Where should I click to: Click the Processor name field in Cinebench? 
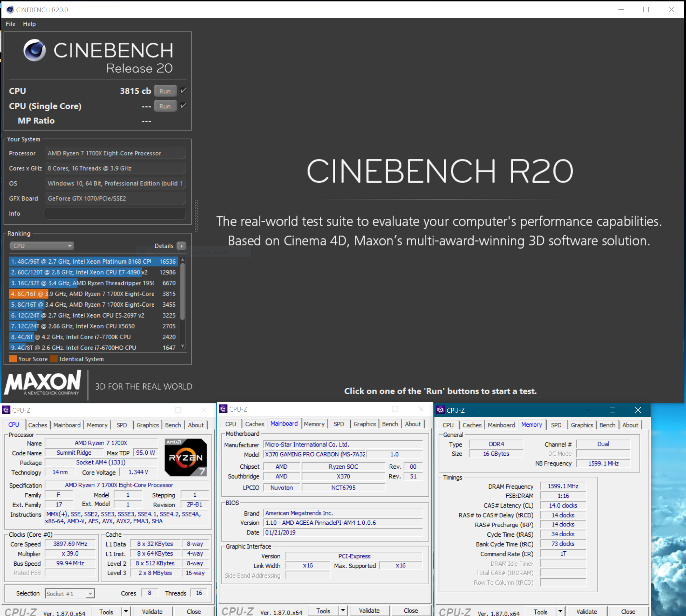(115, 153)
